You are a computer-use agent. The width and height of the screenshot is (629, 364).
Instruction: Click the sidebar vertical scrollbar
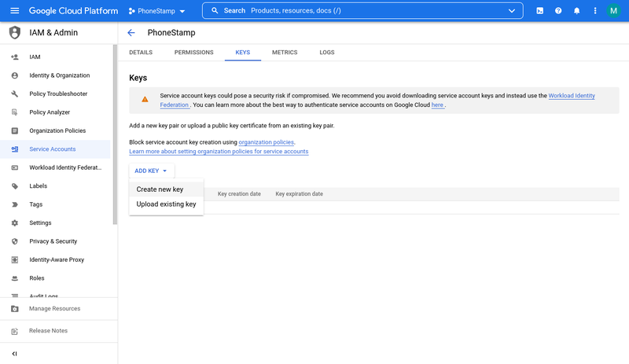tap(115, 134)
